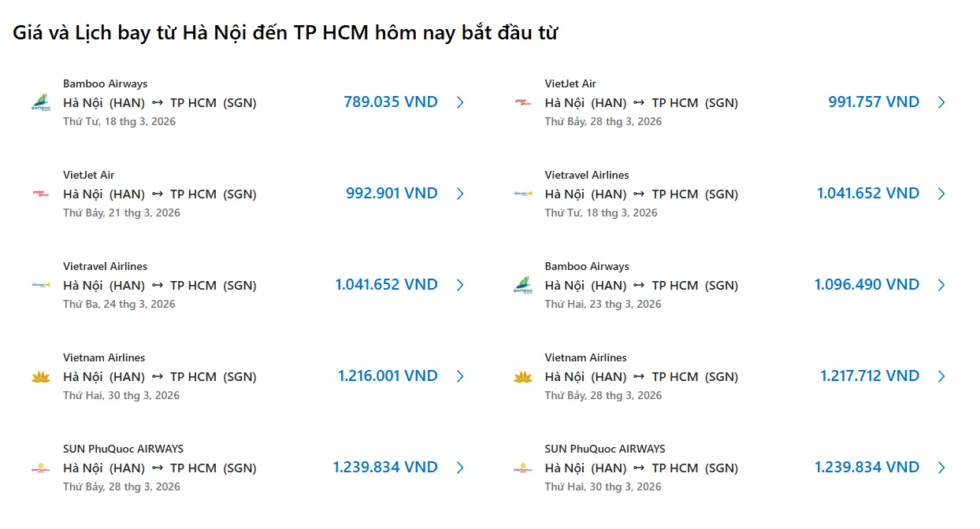Click the VietJet Air logo in the right column
This screenshot has height=529, width=980.
pos(522,102)
